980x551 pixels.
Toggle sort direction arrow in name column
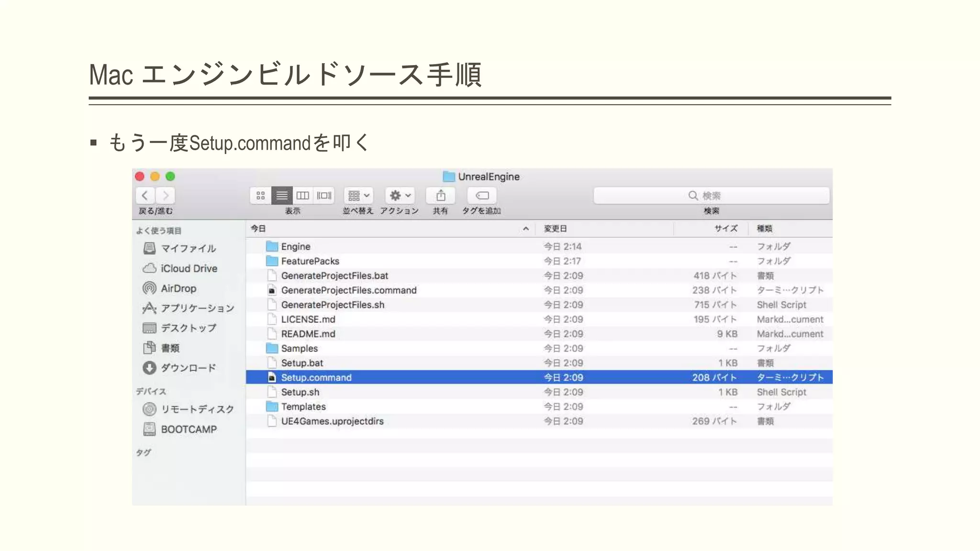[526, 229]
